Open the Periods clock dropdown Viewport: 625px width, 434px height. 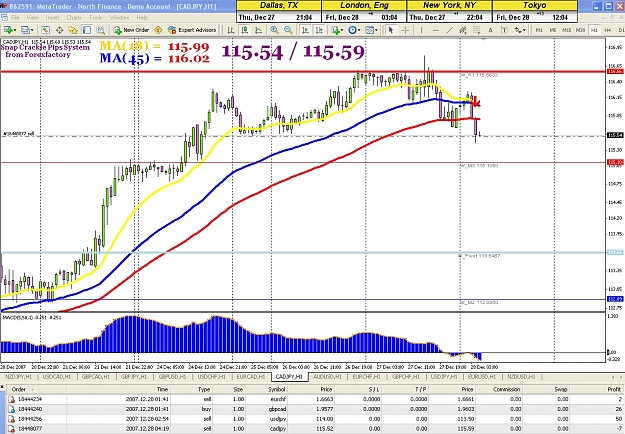tap(354, 30)
